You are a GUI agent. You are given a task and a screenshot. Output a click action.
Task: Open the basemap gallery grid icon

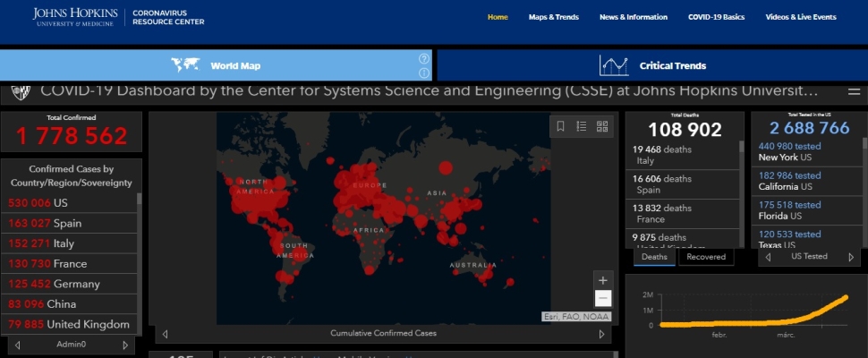point(602,126)
